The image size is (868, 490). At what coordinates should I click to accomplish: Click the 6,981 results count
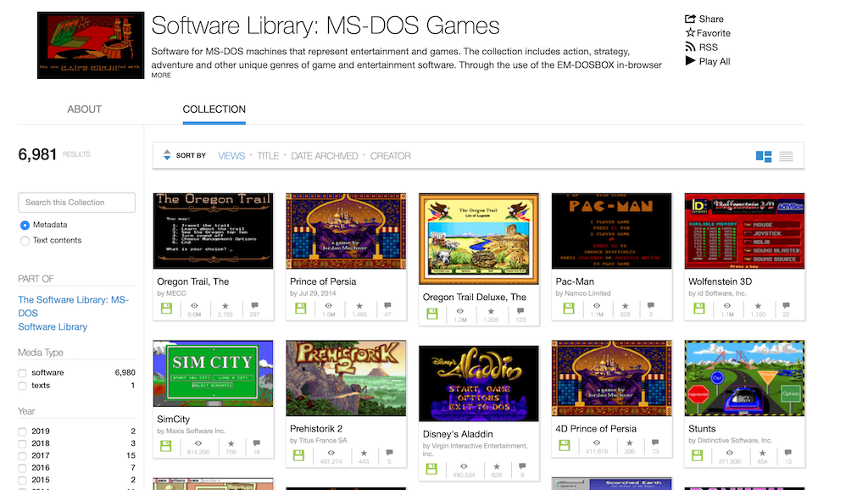[37, 154]
